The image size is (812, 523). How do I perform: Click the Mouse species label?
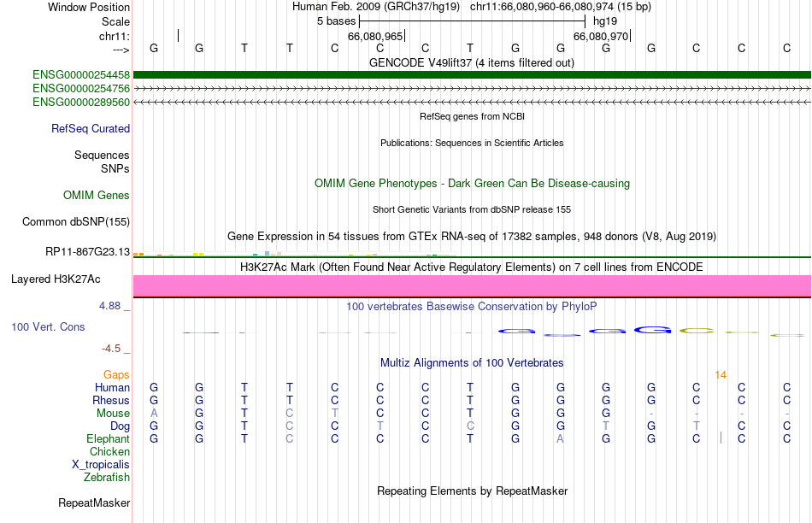(x=113, y=414)
